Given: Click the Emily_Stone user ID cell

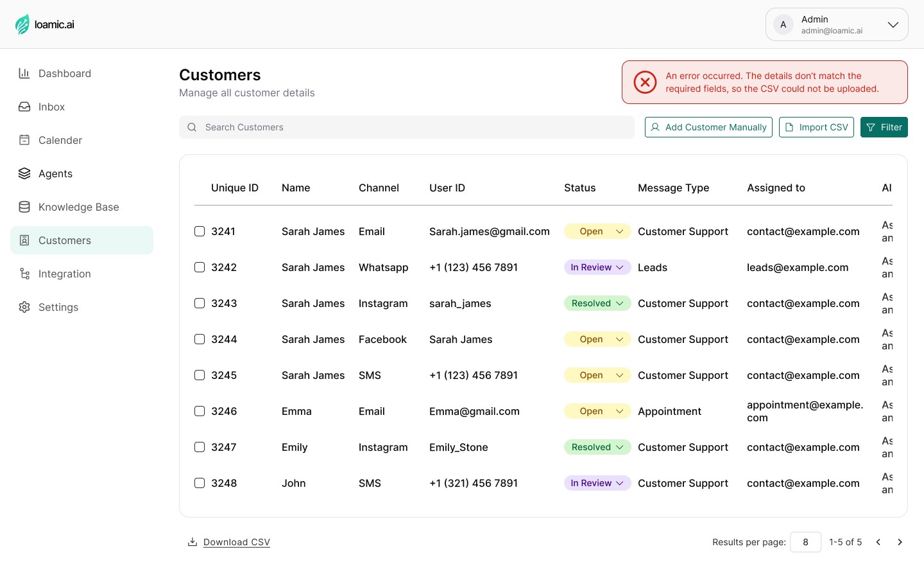Looking at the screenshot, I should pos(459,447).
